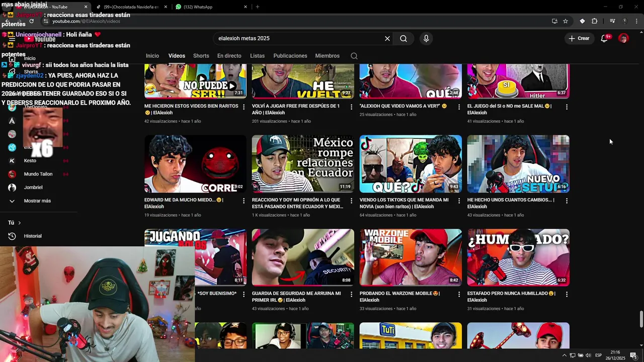Click the install app icon in the address bar

pos(554,21)
